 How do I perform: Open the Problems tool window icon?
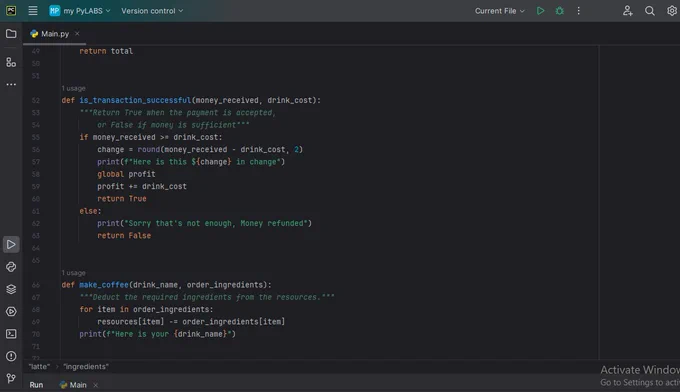pos(11,356)
